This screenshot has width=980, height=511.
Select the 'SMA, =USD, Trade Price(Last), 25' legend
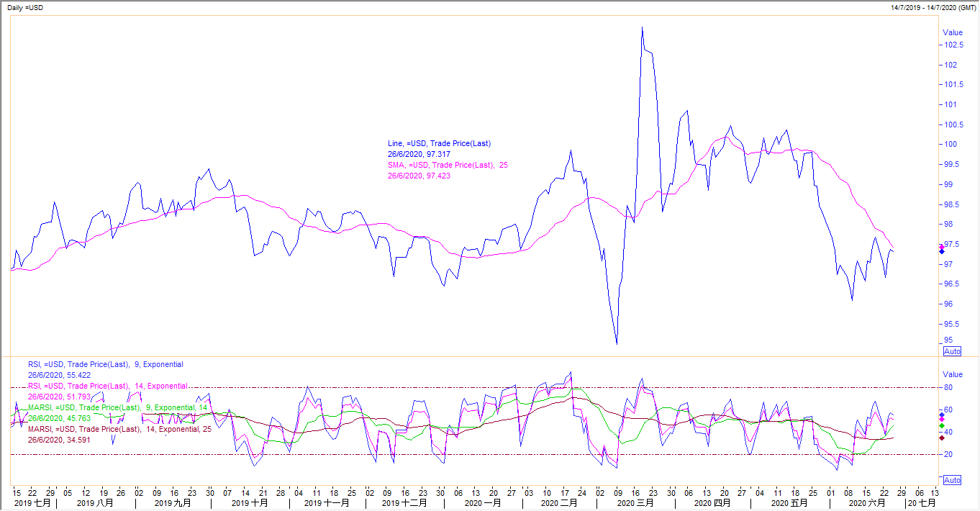pos(448,165)
